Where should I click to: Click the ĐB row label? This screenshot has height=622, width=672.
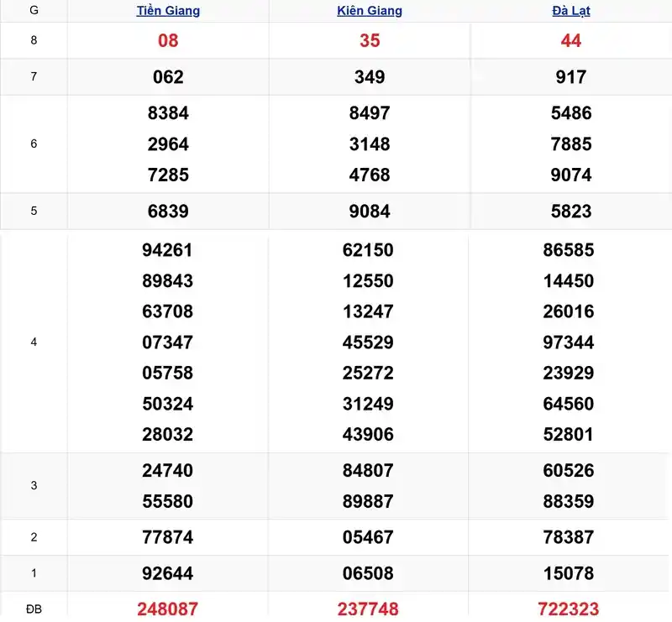34,609
